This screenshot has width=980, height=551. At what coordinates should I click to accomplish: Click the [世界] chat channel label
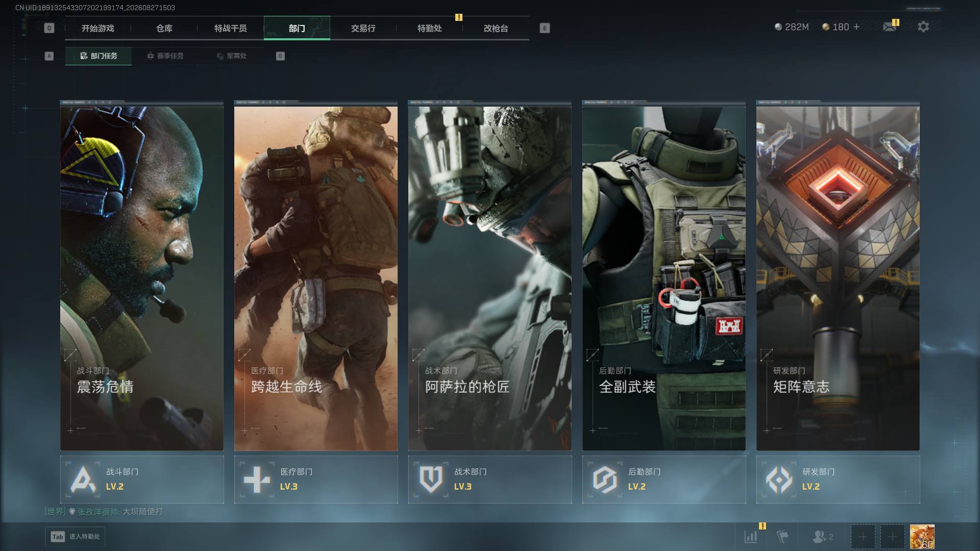[55, 511]
